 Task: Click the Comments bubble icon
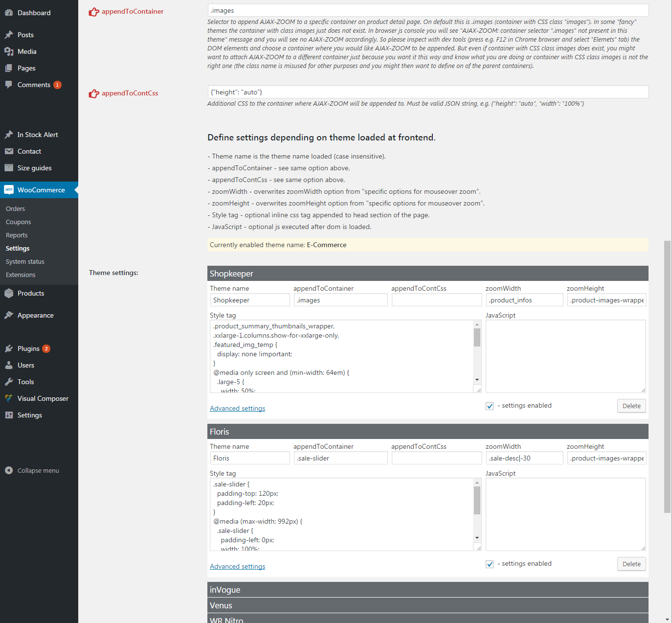click(x=9, y=85)
